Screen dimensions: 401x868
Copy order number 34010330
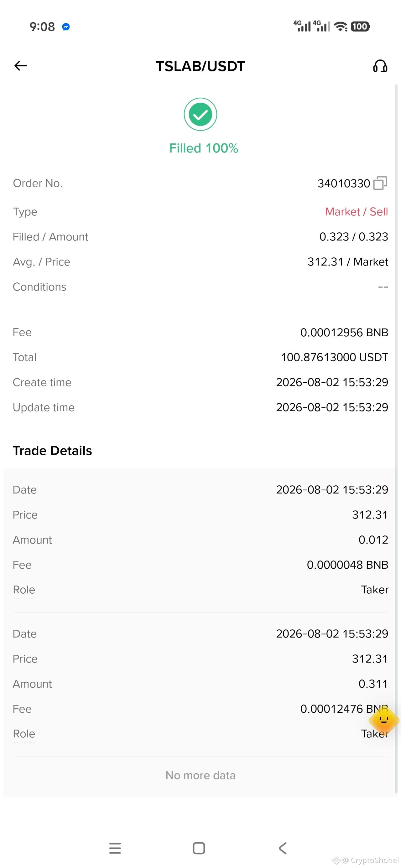point(380,183)
